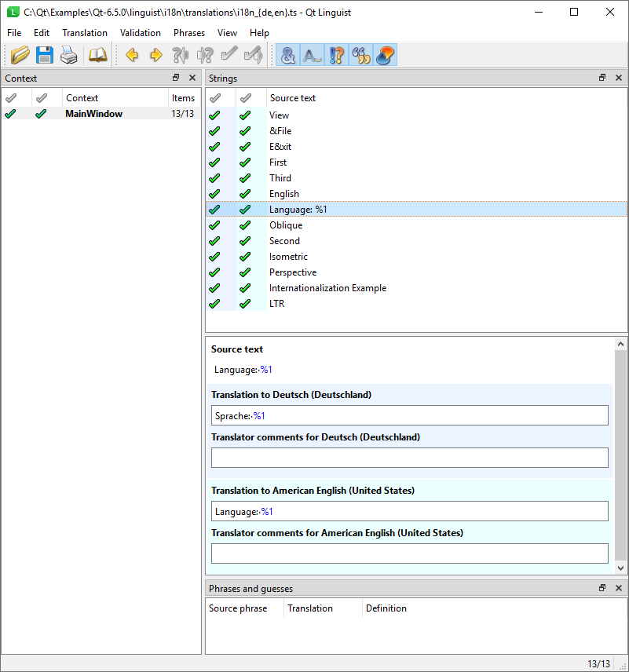The image size is (629, 672).
Task: Open a translation file
Action: [x=19, y=55]
